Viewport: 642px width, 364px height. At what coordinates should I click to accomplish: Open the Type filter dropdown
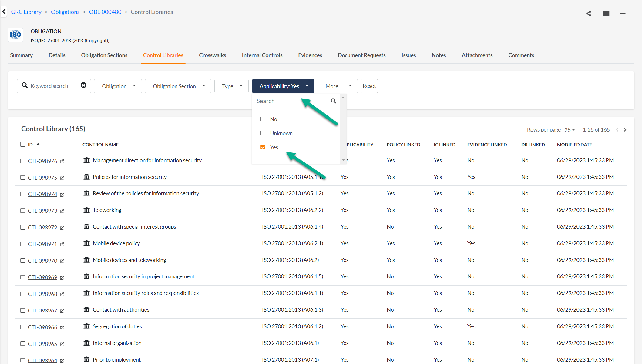point(231,86)
